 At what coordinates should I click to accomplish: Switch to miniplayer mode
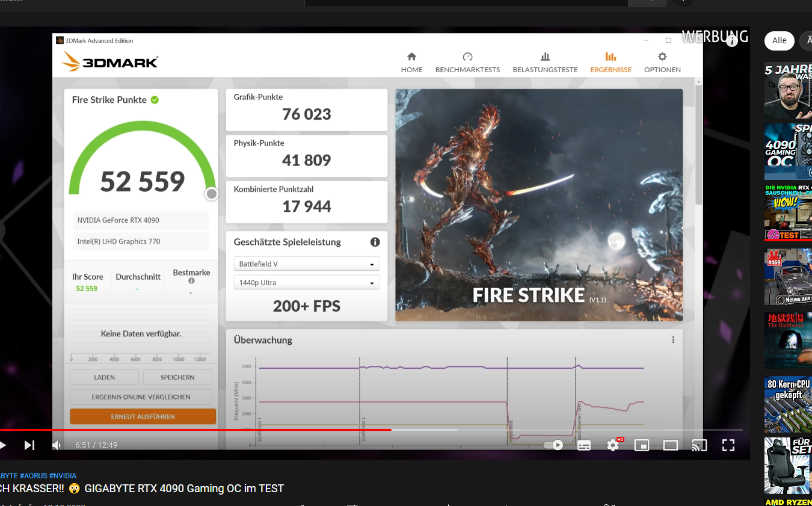[x=642, y=445]
